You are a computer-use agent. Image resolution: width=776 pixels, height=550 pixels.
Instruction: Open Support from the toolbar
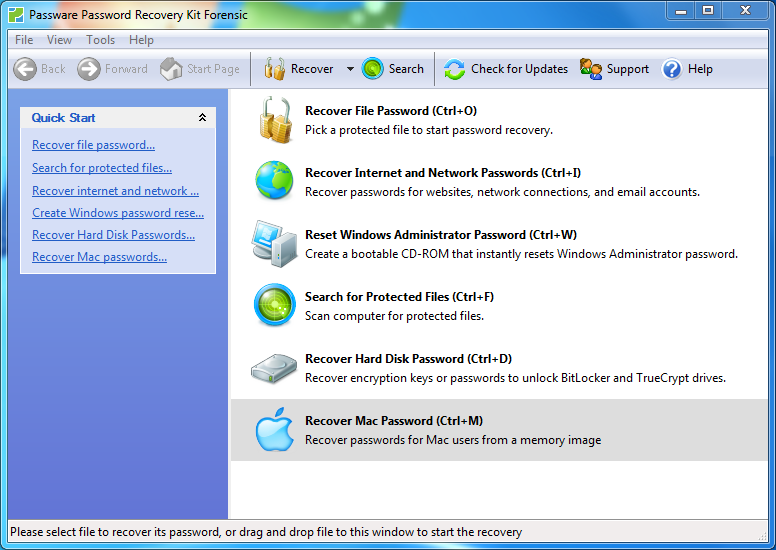(x=614, y=69)
